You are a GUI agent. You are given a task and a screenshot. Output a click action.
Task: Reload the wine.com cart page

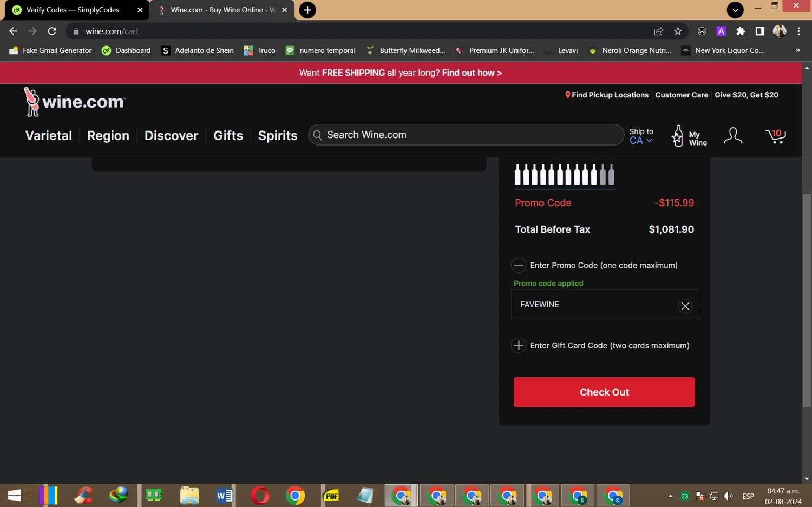(52, 31)
